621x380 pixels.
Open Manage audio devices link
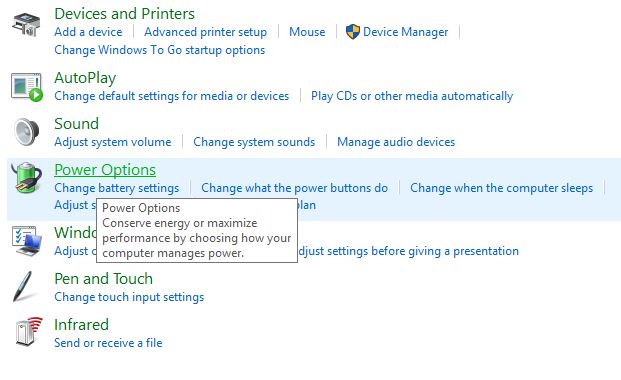(x=396, y=142)
